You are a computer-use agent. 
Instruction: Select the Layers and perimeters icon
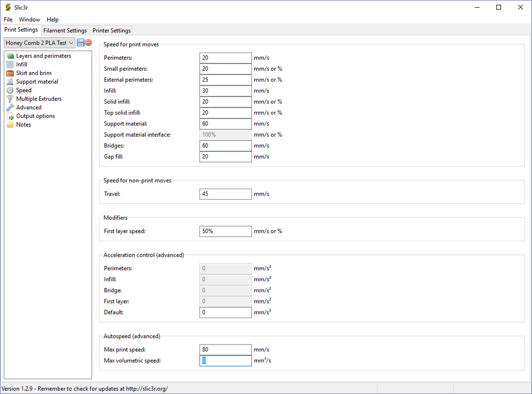coord(10,56)
